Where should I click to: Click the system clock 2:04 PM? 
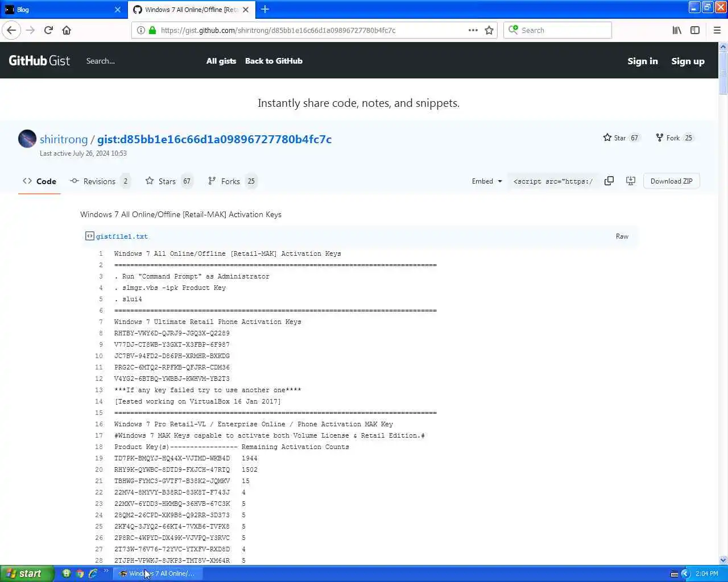(x=707, y=573)
